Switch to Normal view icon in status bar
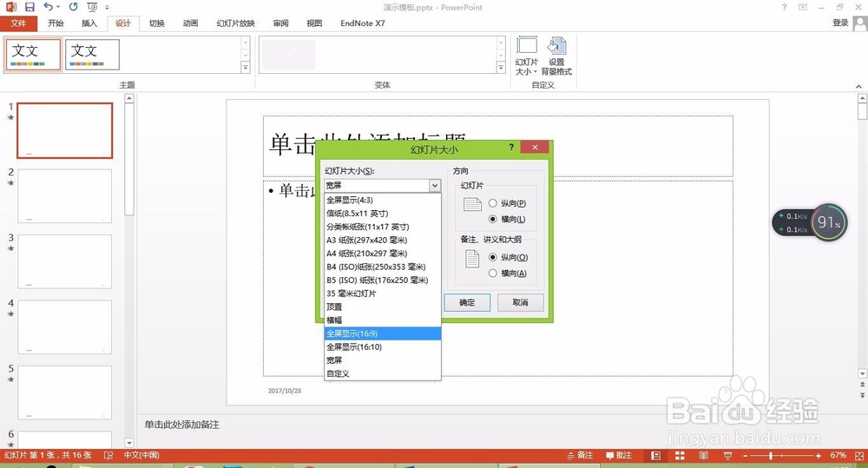This screenshot has height=468, width=868. [x=656, y=455]
